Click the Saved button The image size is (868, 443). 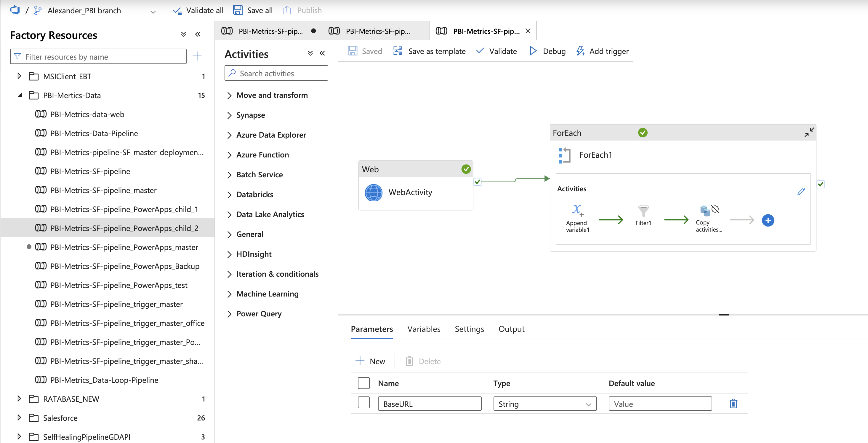[365, 51]
